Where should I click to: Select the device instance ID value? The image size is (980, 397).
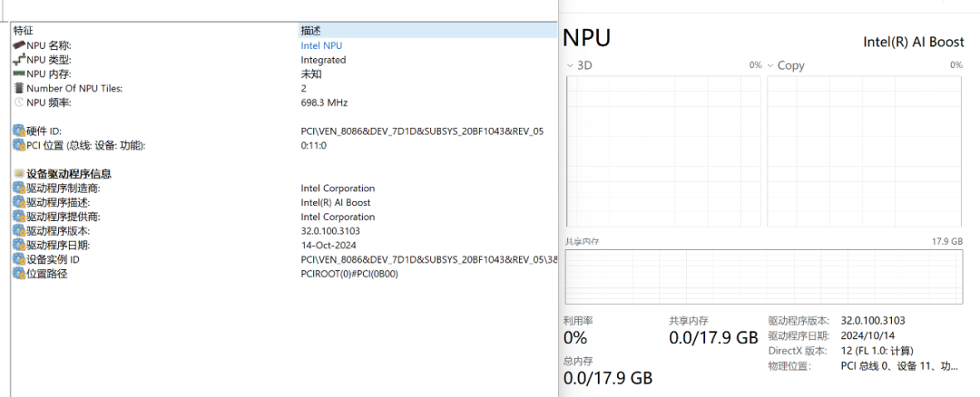pyautogui.click(x=428, y=259)
